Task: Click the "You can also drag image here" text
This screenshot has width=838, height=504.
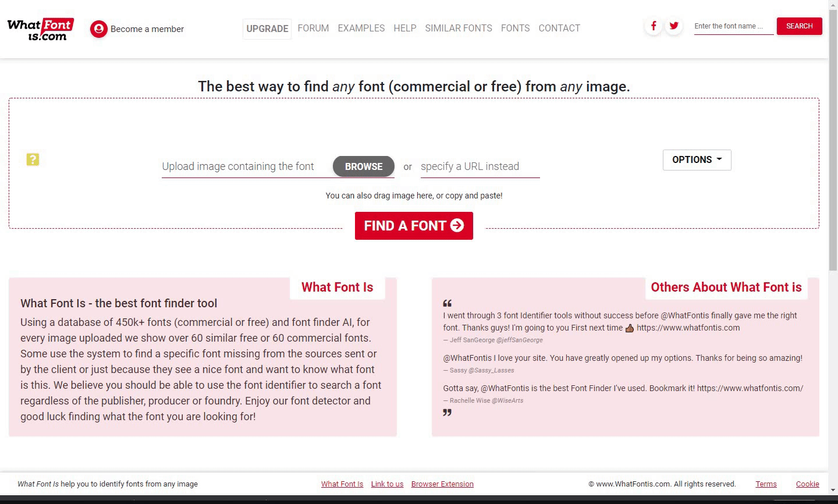Action: (414, 196)
